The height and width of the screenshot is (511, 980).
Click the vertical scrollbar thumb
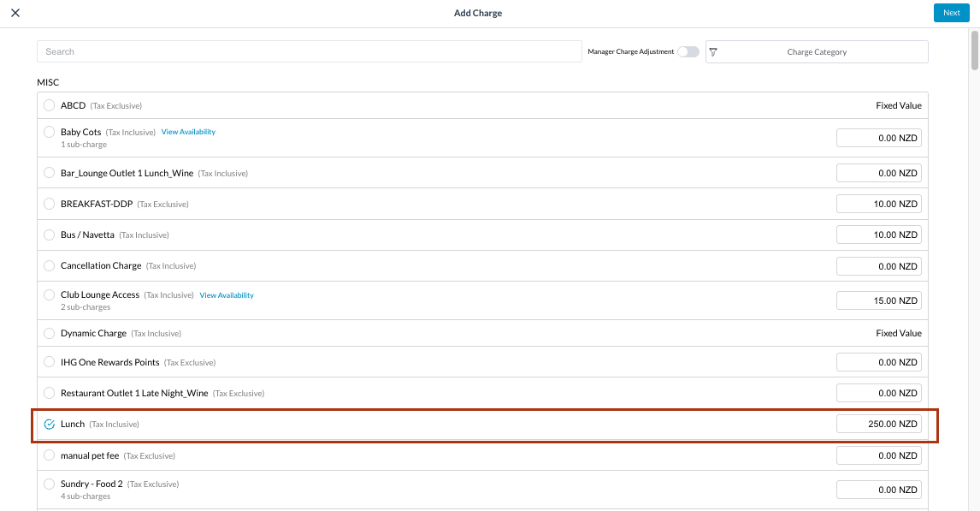tap(974, 50)
